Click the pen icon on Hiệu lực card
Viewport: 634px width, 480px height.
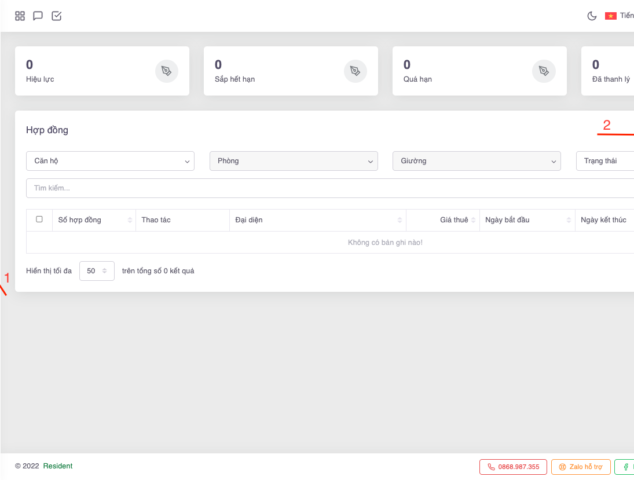(167, 71)
